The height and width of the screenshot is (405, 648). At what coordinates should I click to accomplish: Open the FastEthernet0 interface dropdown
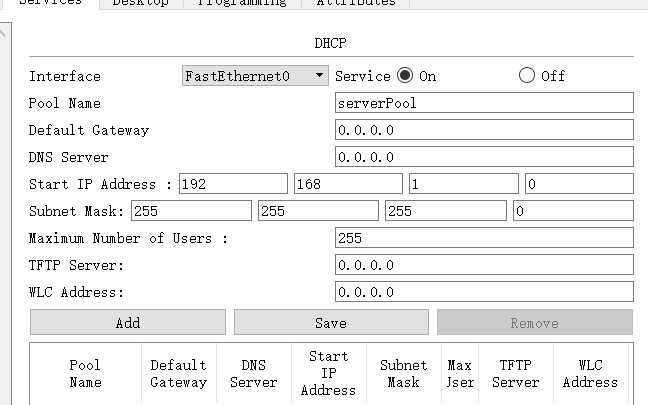[255, 76]
